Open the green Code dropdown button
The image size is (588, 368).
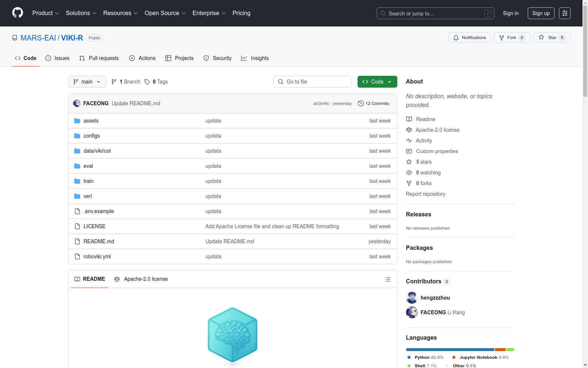coord(377,82)
